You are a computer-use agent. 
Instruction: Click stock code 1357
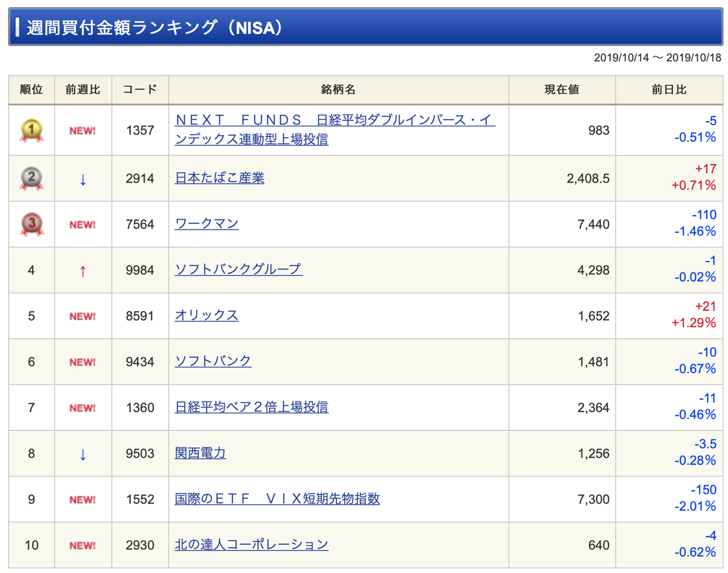coord(140,131)
